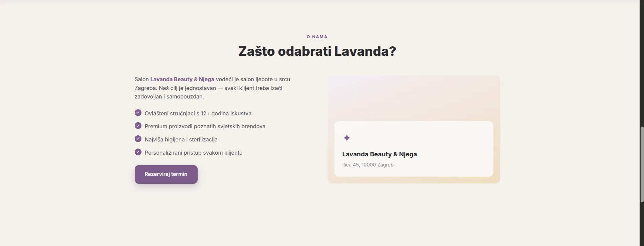The height and width of the screenshot is (246, 644).
Task: Click the Rezerviraj termin button
Action: [166, 174]
